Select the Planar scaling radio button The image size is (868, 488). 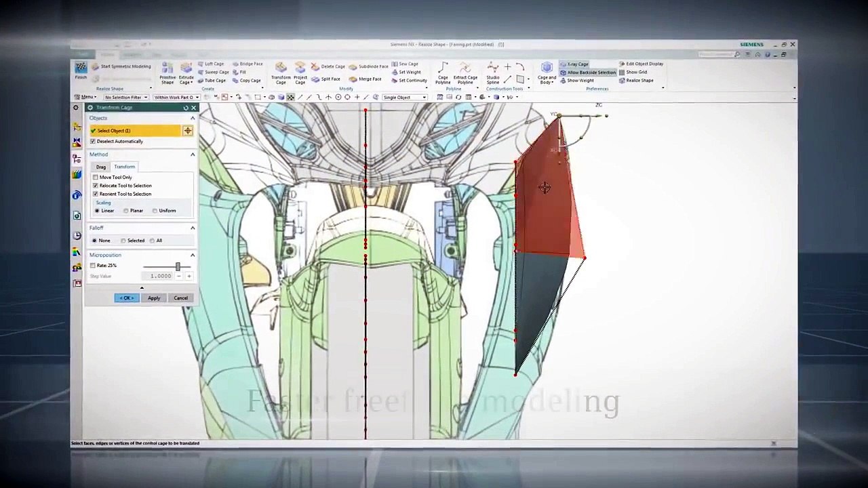click(x=126, y=211)
